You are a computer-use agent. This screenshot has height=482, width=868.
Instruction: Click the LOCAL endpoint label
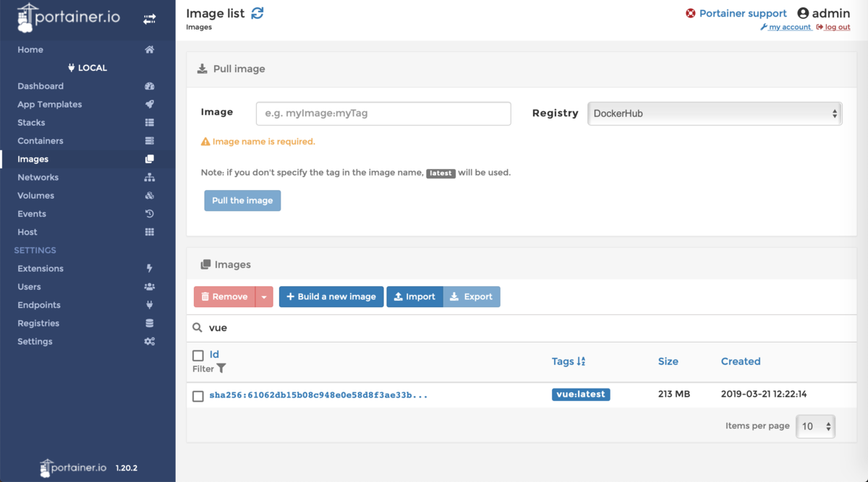point(88,68)
